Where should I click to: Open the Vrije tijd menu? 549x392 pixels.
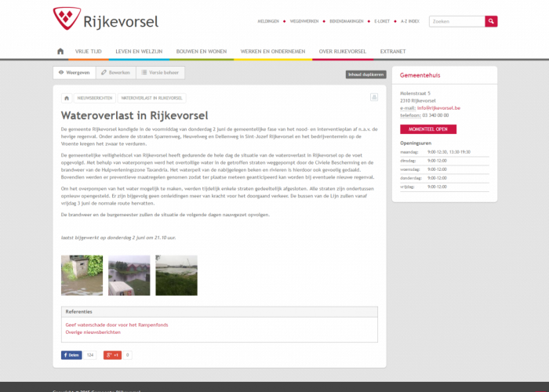coord(88,52)
